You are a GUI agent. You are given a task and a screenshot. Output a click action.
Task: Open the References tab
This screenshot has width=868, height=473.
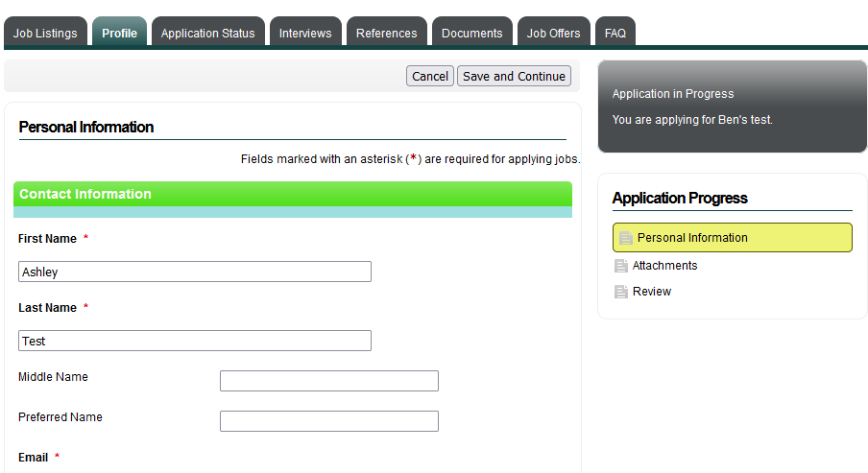click(x=386, y=33)
